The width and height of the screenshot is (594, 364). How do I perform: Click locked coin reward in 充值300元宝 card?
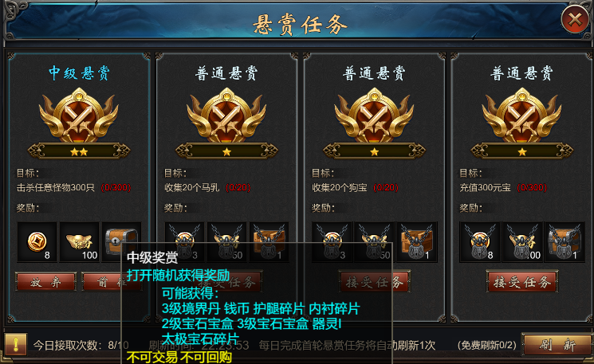(x=480, y=242)
